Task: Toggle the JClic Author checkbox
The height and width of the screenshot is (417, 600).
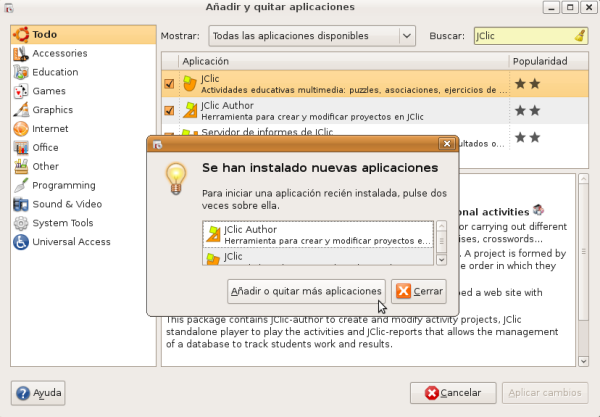Action: click(169, 111)
